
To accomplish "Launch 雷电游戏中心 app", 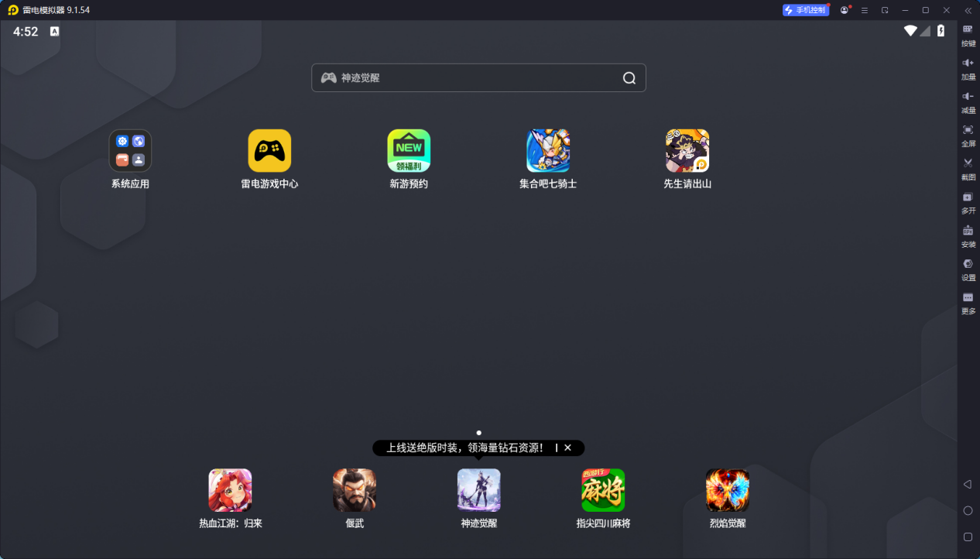I will coord(269,151).
